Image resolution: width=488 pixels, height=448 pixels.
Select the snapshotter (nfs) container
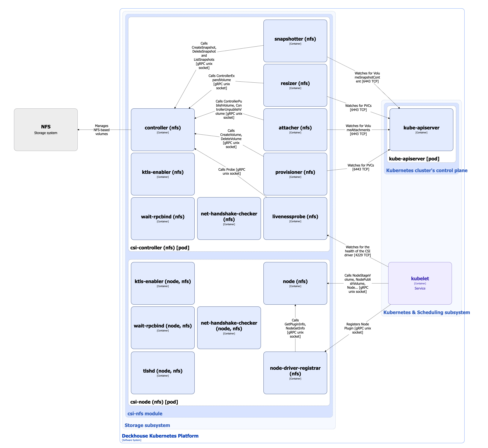[x=295, y=41]
